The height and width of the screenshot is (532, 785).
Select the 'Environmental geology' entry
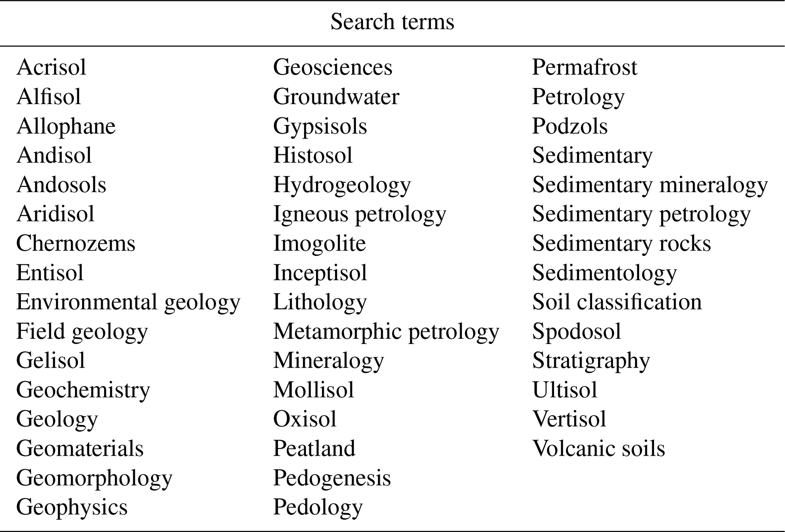click(128, 302)
